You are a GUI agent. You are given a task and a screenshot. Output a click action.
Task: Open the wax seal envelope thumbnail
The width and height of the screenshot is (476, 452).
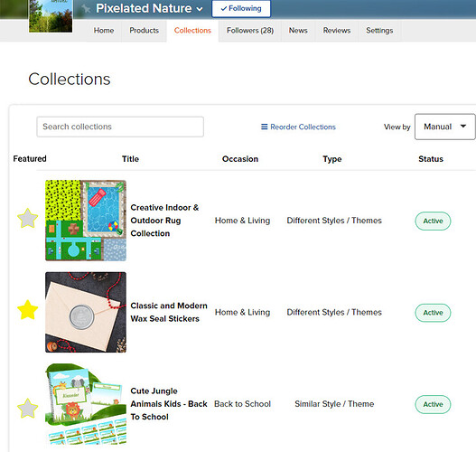pyautogui.click(x=86, y=312)
